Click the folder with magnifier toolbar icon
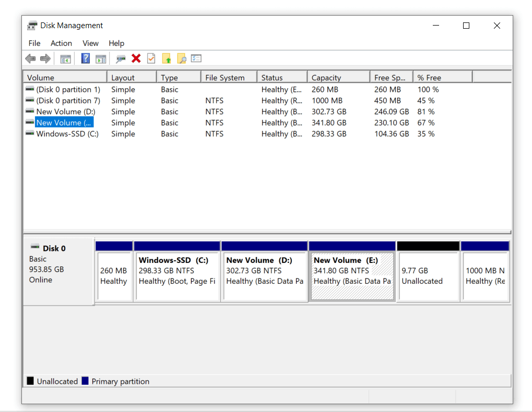The image size is (532, 412). point(182,58)
